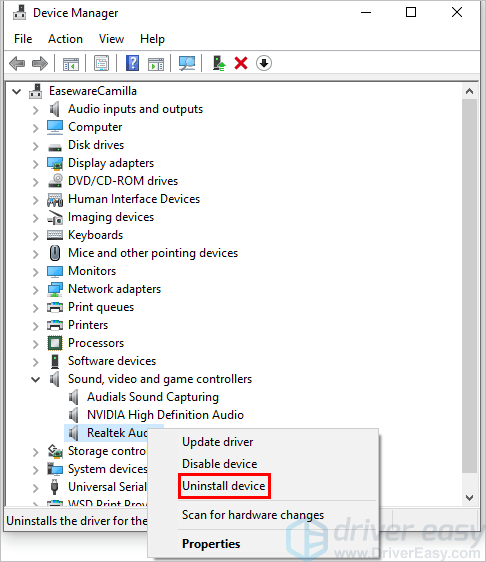This screenshot has width=486, height=562.
Task: Click the Forward arrow toolbar icon
Action: pos(40,63)
